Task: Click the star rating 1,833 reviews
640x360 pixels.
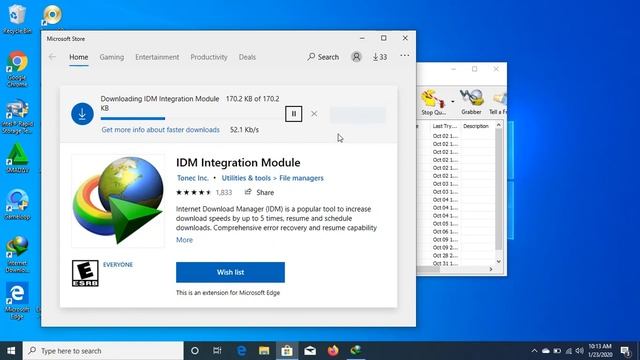Action: (204, 192)
